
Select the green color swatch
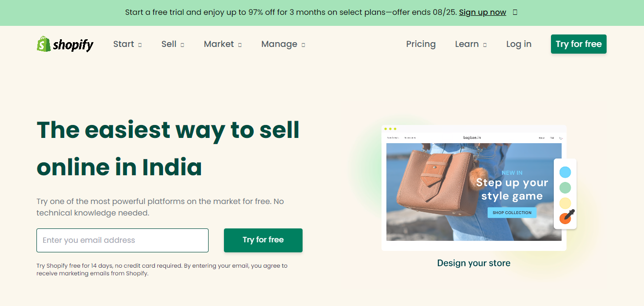pyautogui.click(x=565, y=188)
